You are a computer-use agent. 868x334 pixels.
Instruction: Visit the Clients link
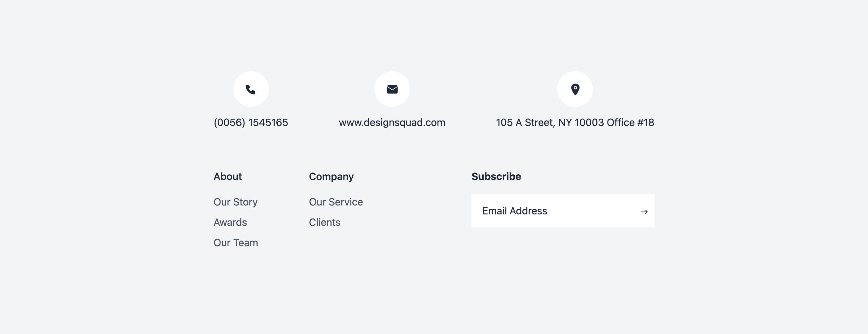coord(324,222)
